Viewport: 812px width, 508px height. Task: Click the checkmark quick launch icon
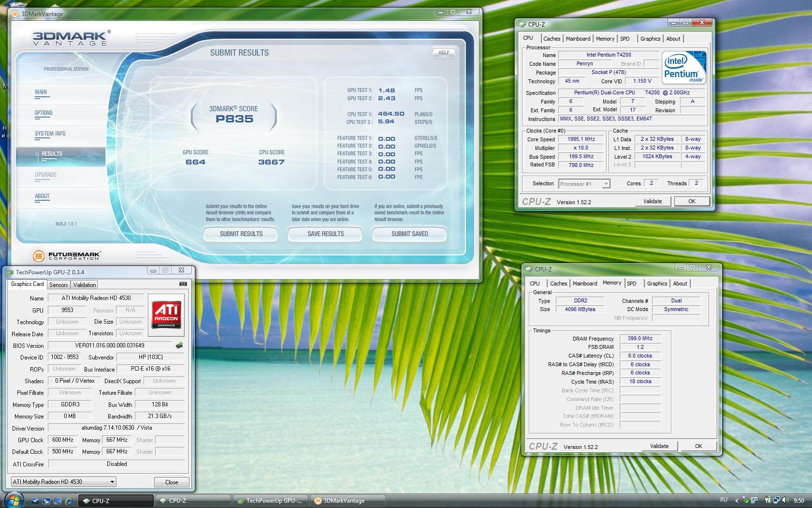(35, 501)
